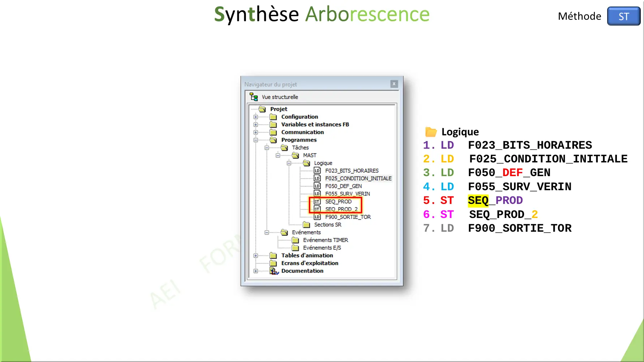Collapse the Evénements branch
The width and height of the screenshot is (644, 362).
266,232
